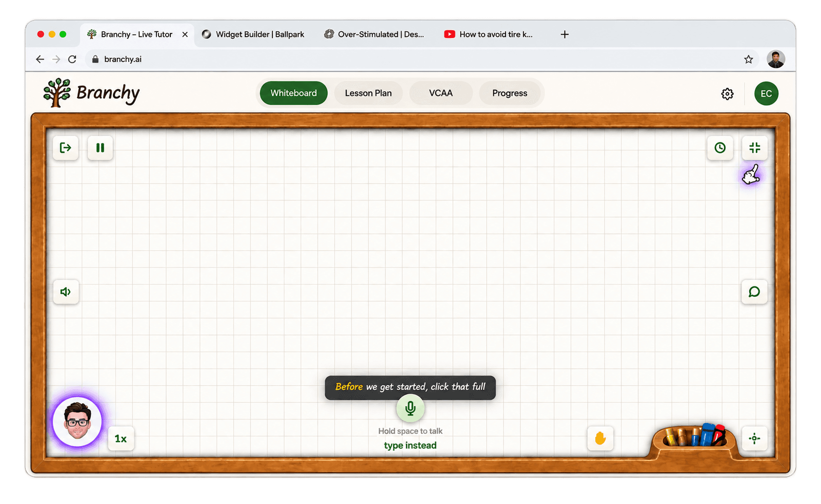The width and height of the screenshot is (821, 504).
Task: Click the tutor avatar
Action: [77, 421]
